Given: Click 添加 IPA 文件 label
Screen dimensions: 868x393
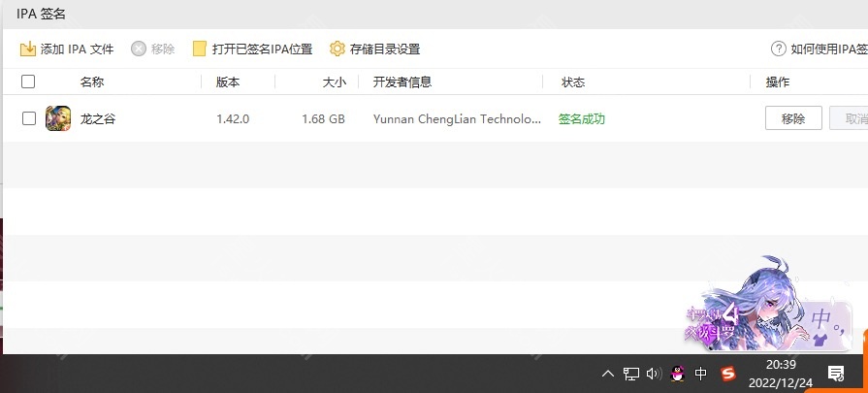Looking at the screenshot, I should 77,49.
